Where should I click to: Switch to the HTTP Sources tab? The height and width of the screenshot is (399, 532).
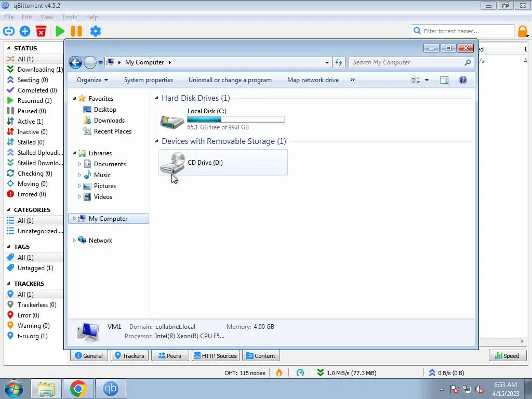pos(216,355)
